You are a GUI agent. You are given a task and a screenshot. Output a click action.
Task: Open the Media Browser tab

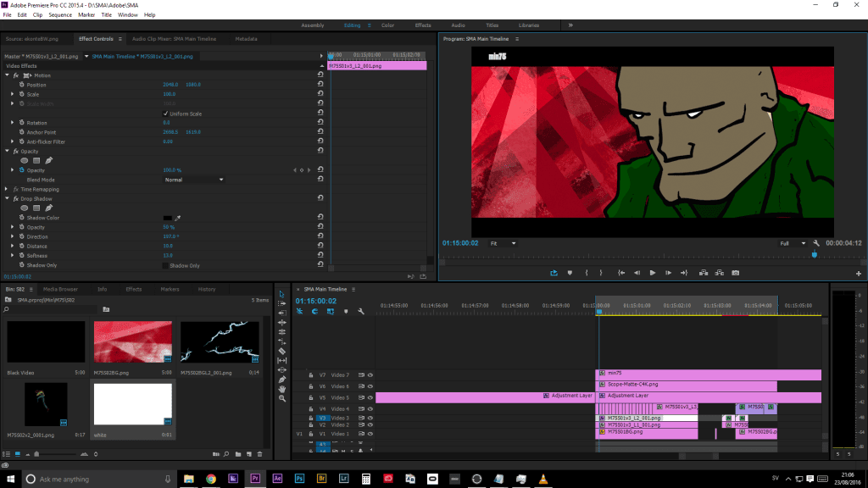click(x=60, y=289)
